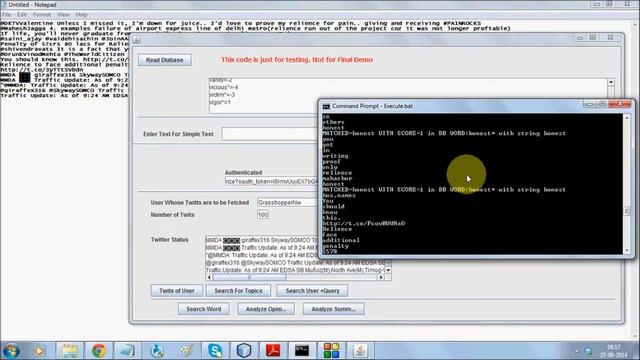Open the file explorer taskbar icon
This screenshot has height=360, width=640.
69,351
